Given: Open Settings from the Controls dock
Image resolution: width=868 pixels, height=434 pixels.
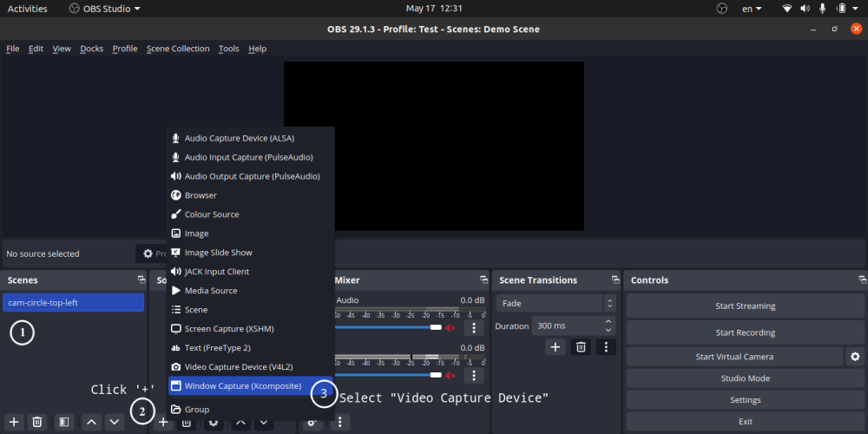Looking at the screenshot, I should pos(745,399).
